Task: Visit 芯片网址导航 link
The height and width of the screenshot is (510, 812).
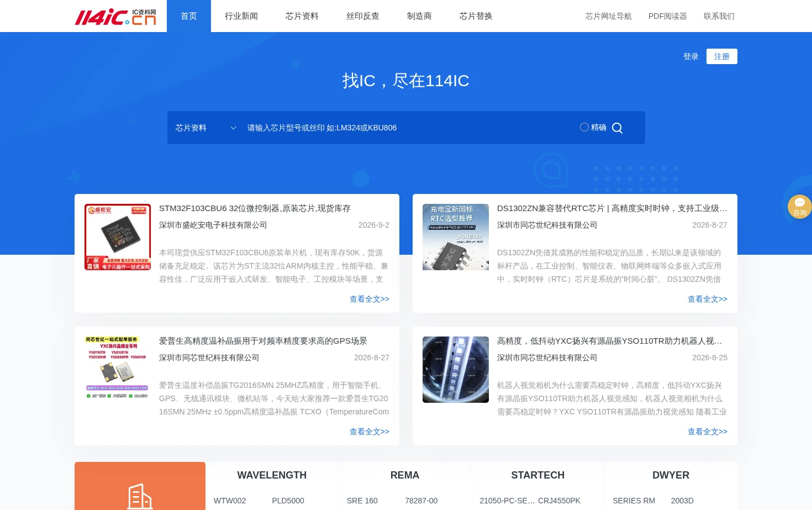Action: pos(609,16)
